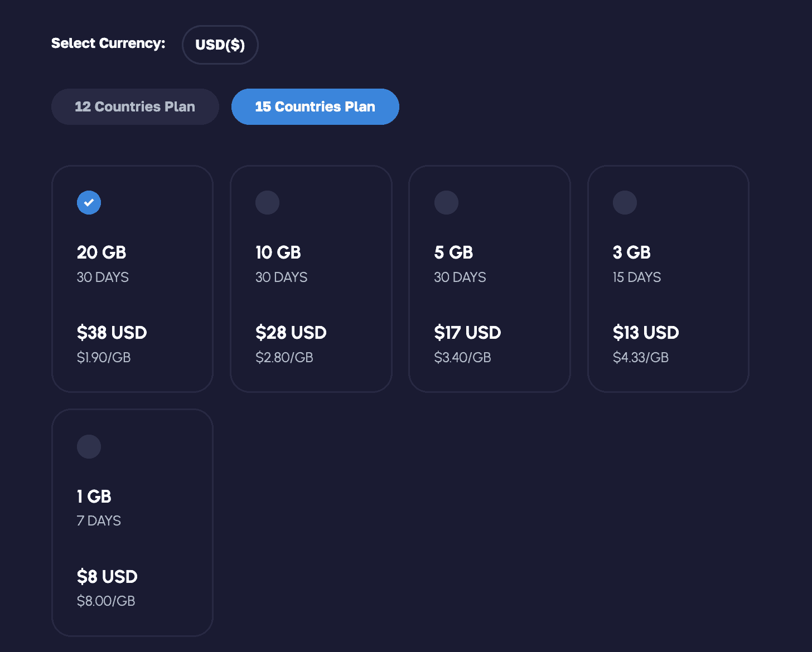This screenshot has width=812, height=652.
Task: Click the $13 USD price
Action: click(645, 333)
